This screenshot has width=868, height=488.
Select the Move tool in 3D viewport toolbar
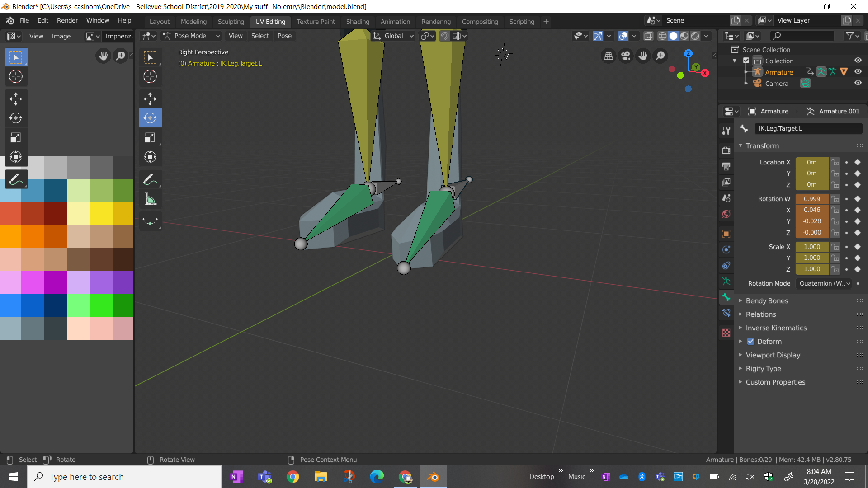click(150, 99)
